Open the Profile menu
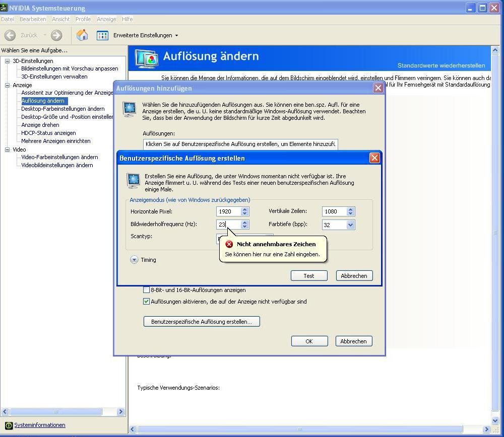The image size is (504, 437). point(83,19)
